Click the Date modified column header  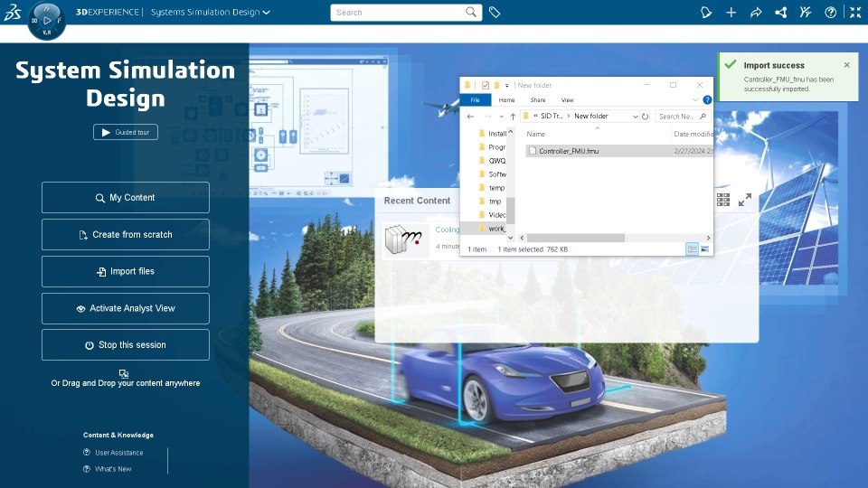693,134
